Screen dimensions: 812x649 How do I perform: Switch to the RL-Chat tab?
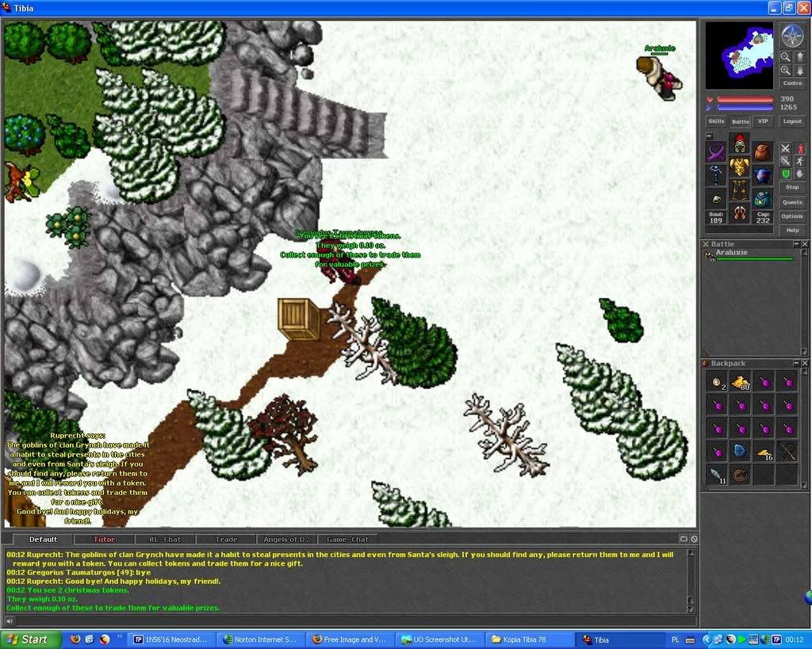(165, 540)
